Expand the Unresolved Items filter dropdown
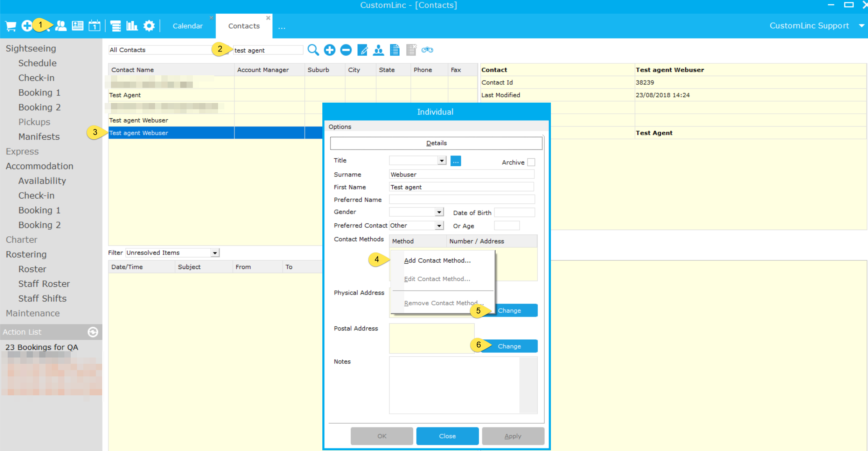The width and height of the screenshot is (868, 451). [x=215, y=253]
